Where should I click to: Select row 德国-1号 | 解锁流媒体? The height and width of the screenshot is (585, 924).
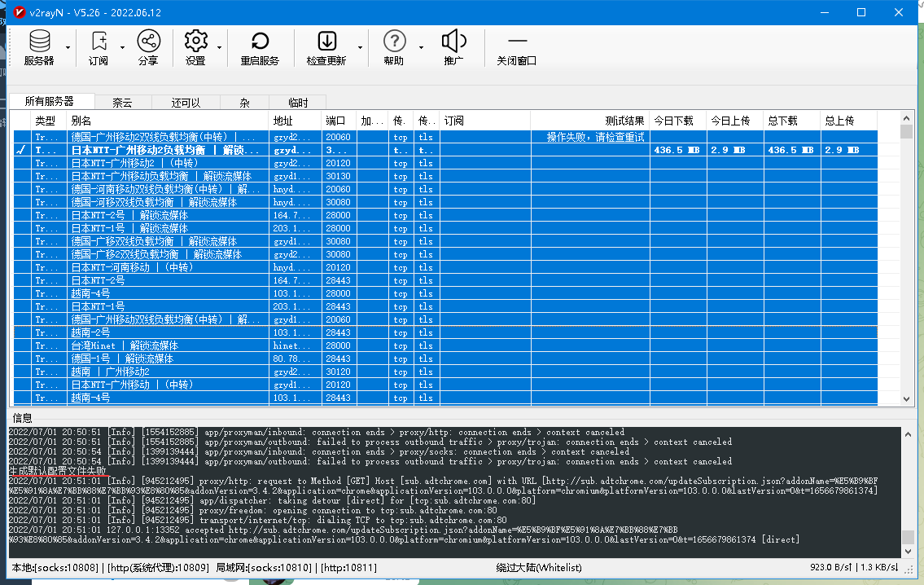coord(445,358)
